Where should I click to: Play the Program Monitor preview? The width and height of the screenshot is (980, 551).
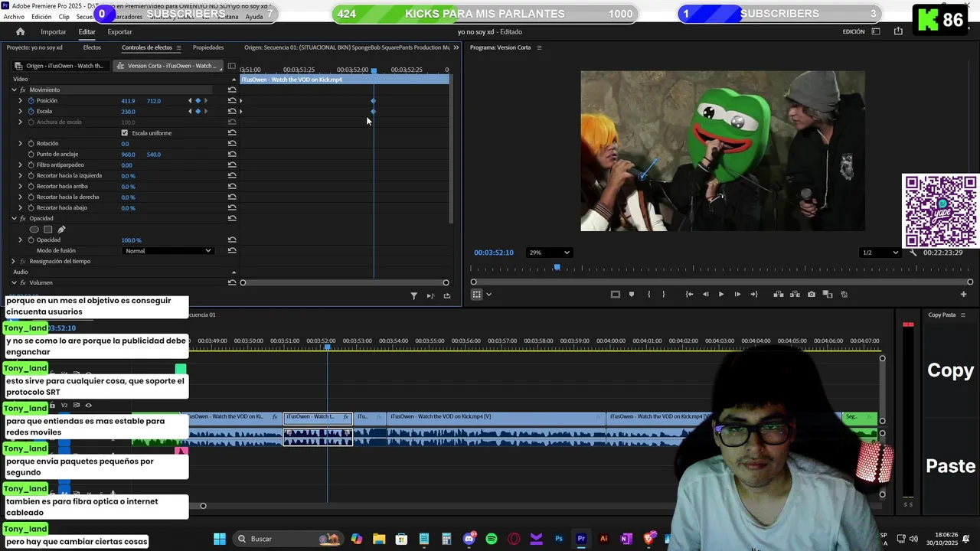(720, 294)
